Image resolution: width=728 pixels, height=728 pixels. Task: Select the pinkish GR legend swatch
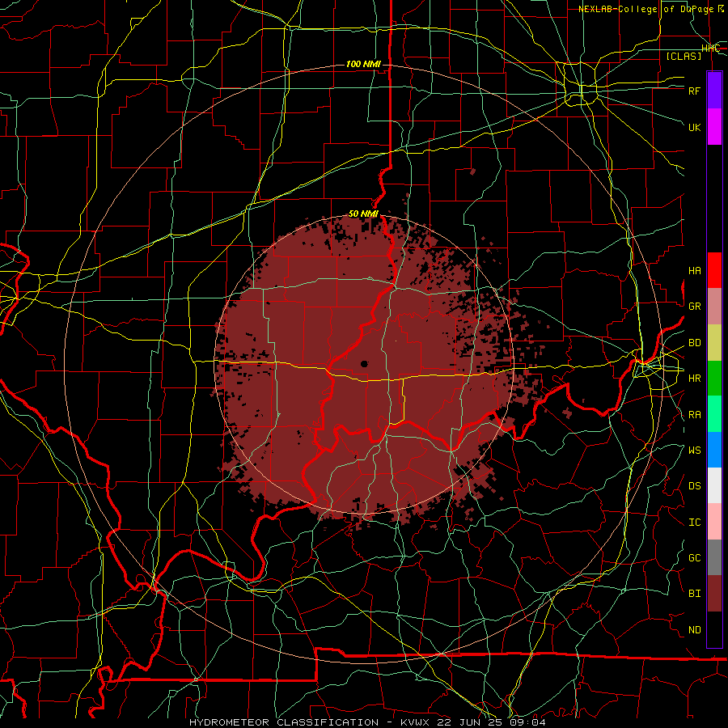(x=714, y=307)
